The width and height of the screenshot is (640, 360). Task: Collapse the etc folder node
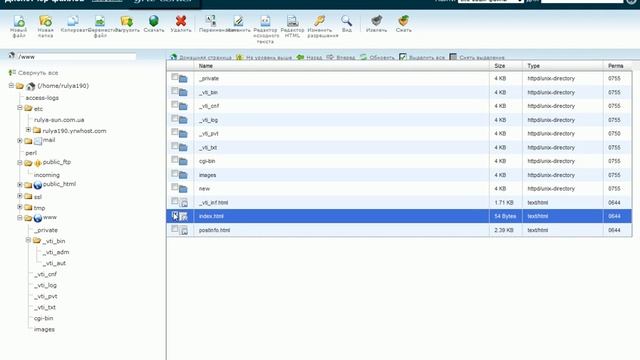20,108
